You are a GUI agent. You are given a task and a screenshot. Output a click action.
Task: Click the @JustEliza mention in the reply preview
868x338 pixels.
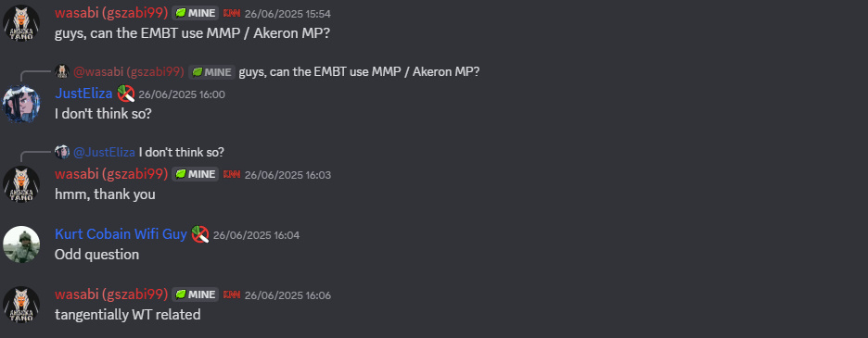point(104,152)
